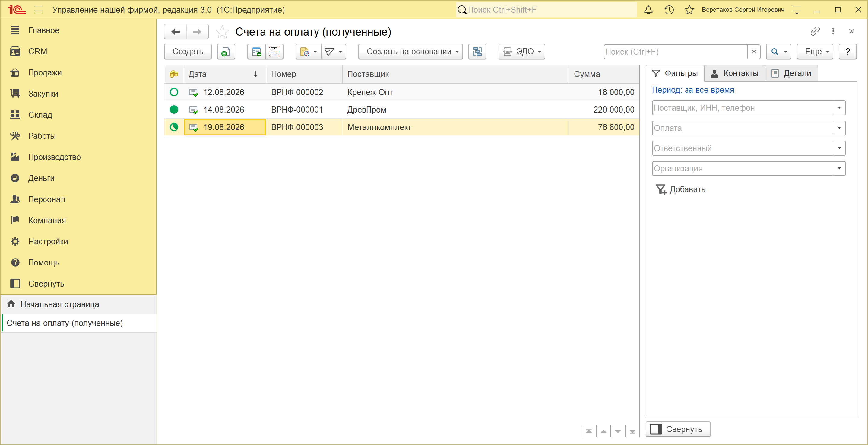
Task: Open history clock icon
Action: click(x=669, y=10)
